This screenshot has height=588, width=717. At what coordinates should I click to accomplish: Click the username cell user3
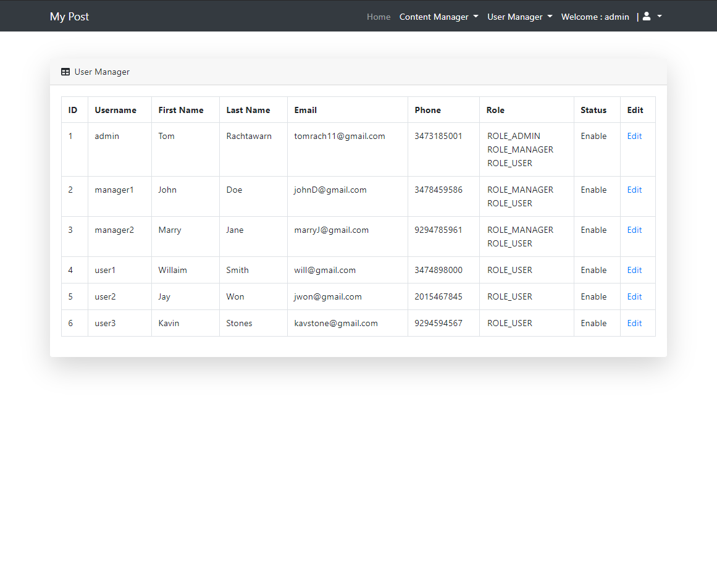point(105,324)
